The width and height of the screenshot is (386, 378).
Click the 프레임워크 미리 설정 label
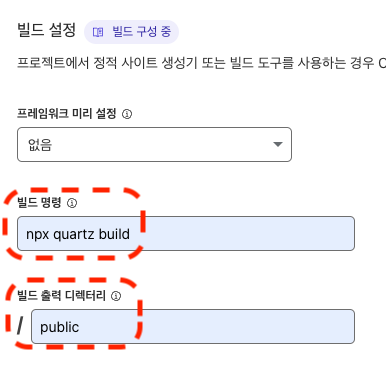pos(67,114)
